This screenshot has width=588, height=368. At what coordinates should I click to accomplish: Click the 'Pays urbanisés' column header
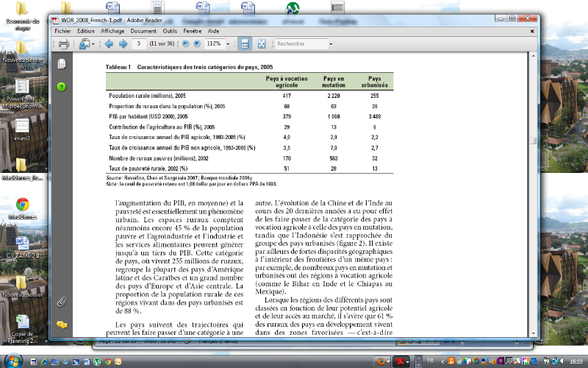[375, 82]
